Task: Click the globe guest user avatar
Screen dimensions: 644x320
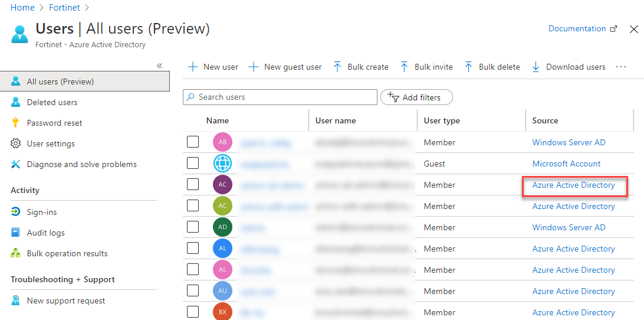Action: coord(222,164)
